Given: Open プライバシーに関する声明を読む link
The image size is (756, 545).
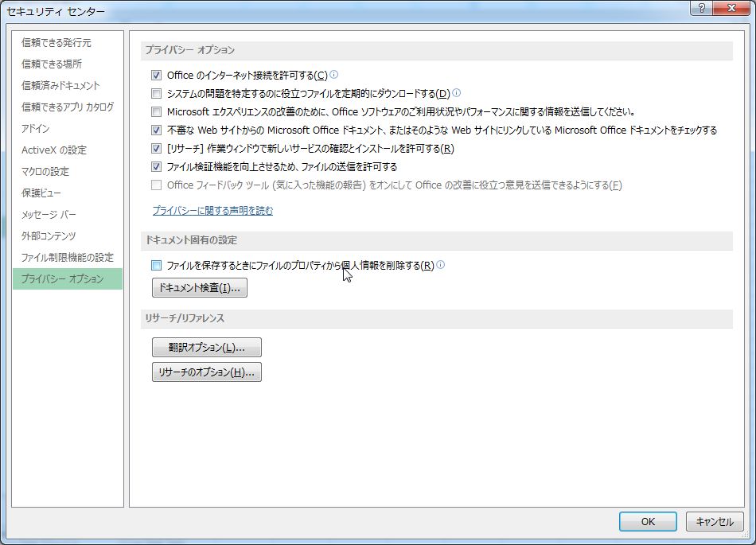Looking at the screenshot, I should click(212, 211).
